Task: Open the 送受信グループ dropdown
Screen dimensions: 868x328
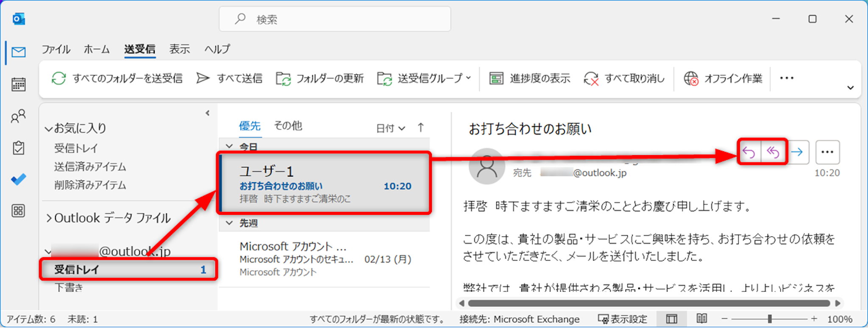Action: tap(424, 78)
